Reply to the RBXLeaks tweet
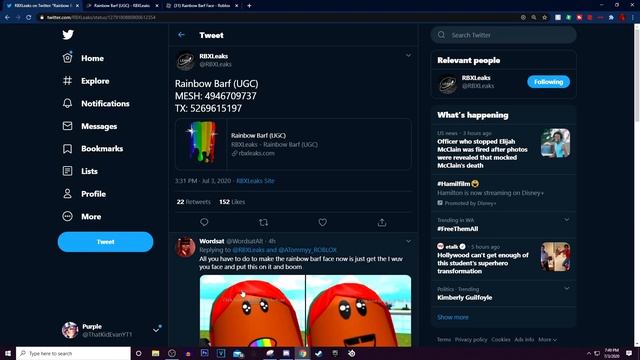This screenshot has width=640, height=360. tap(204, 222)
